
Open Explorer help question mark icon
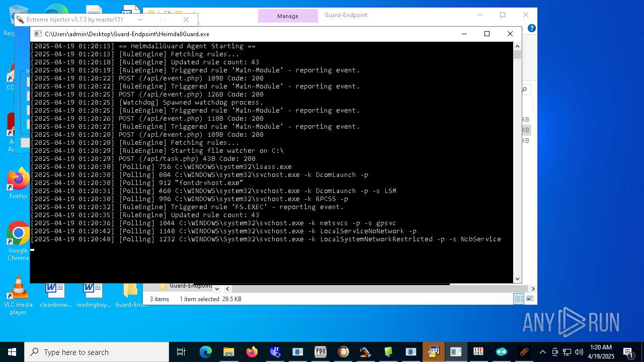(x=531, y=28)
